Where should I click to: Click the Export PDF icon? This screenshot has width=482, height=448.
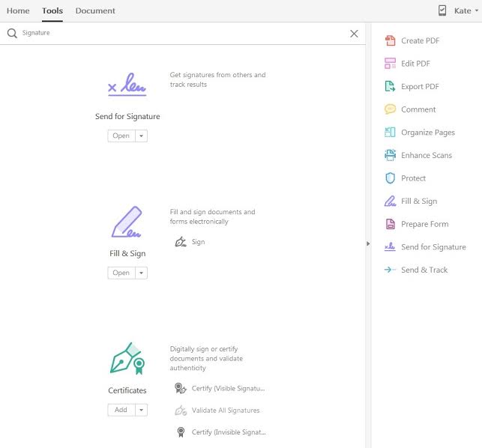coord(390,86)
